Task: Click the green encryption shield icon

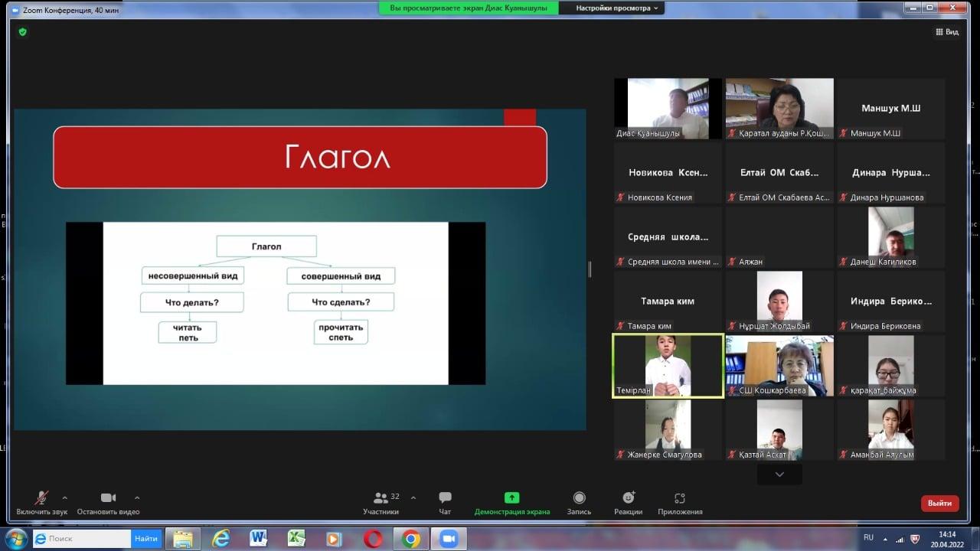Action: pyautogui.click(x=22, y=32)
